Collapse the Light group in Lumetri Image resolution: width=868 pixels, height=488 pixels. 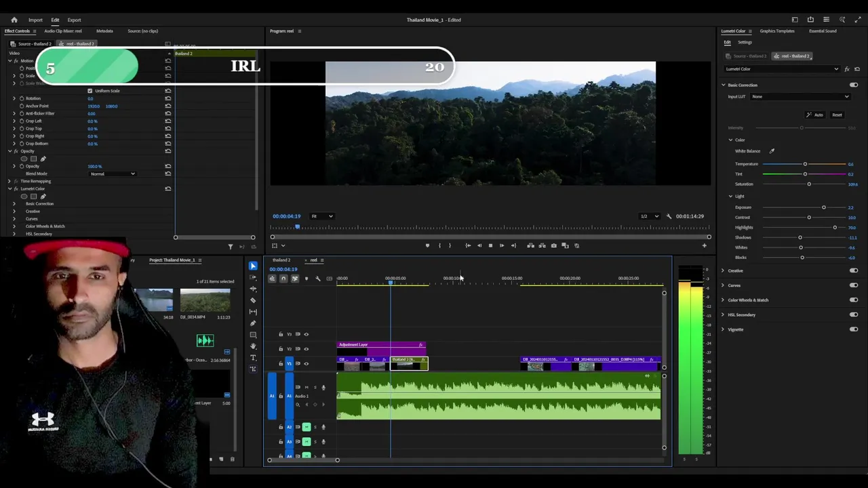[x=731, y=197]
